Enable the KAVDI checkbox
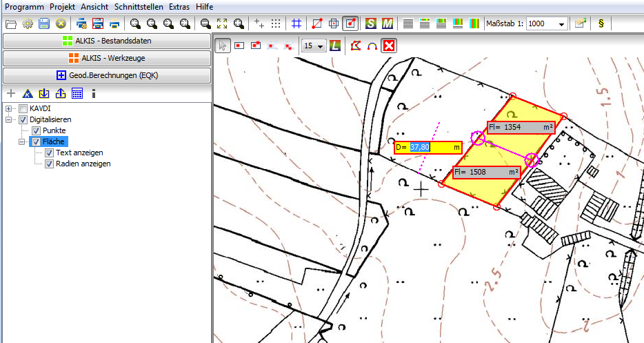 23,108
